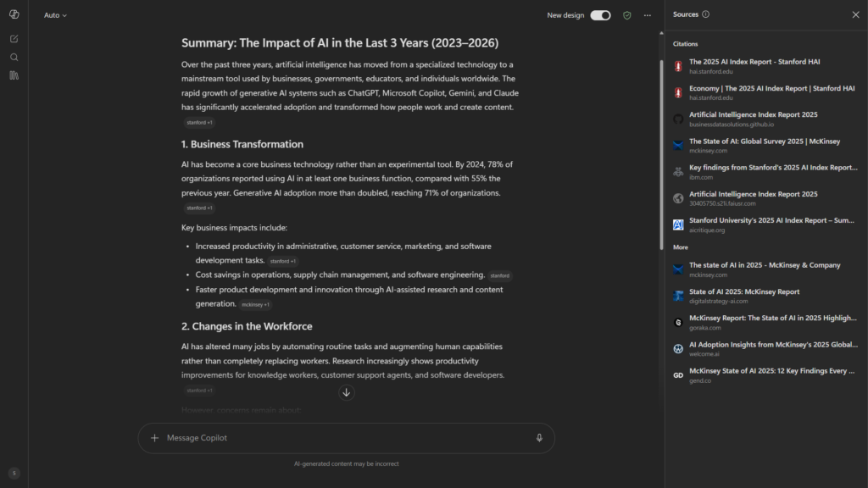The height and width of the screenshot is (488, 868).
Task: Click the Citations section label
Action: click(685, 44)
